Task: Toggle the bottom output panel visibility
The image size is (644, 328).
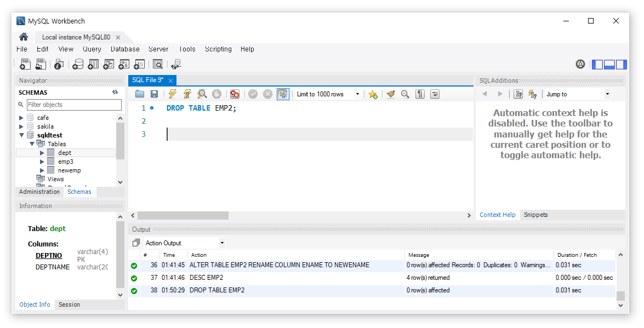Action: 609,64
